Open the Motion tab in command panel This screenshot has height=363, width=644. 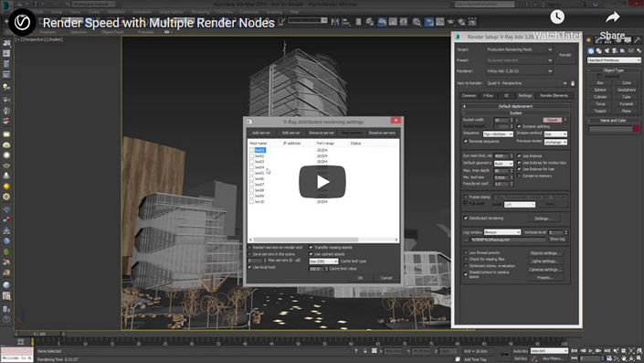618,40
